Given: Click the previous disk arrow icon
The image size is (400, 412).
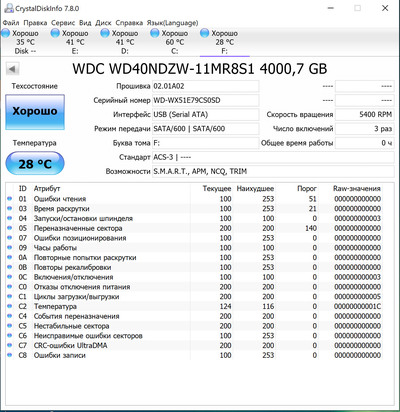Looking at the screenshot, I should click(13, 69).
